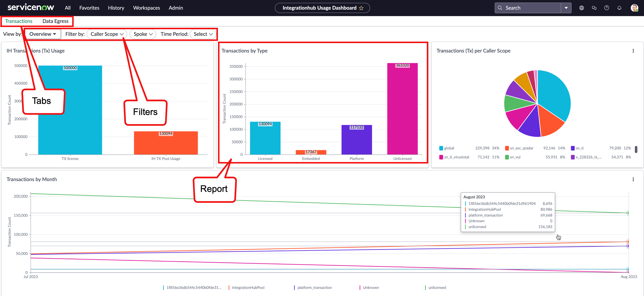Click the 363320 label on Unlicensed bar

coord(402,65)
